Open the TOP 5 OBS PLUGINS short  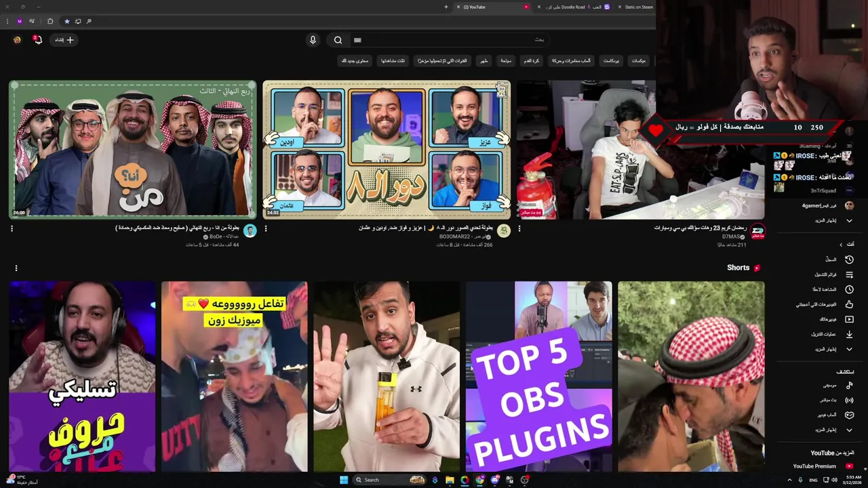[539, 376]
